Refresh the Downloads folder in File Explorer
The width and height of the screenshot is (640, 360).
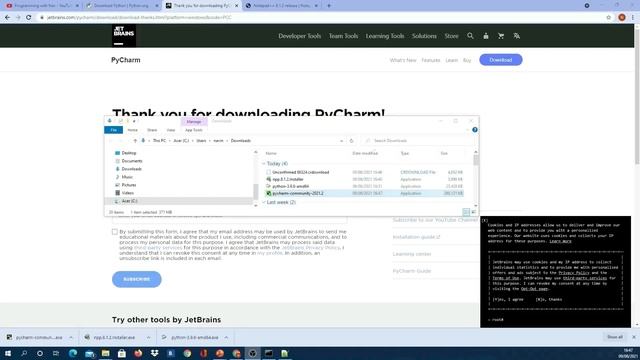[x=351, y=141]
